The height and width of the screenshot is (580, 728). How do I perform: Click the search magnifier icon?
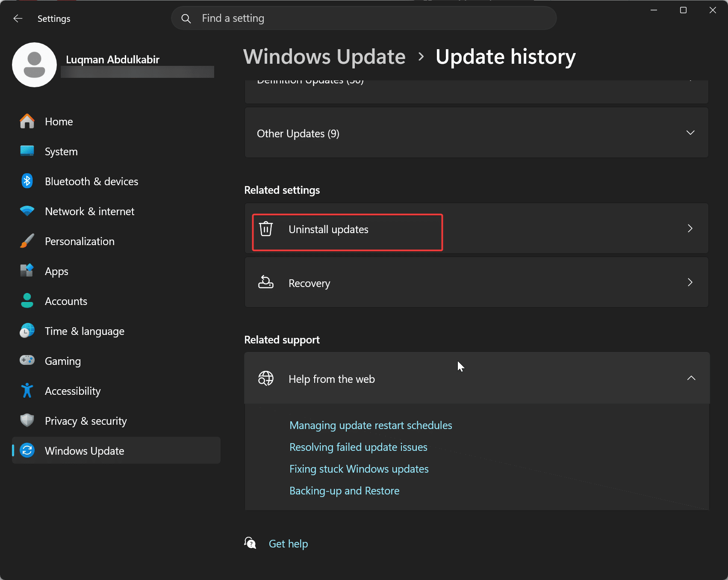point(186,18)
